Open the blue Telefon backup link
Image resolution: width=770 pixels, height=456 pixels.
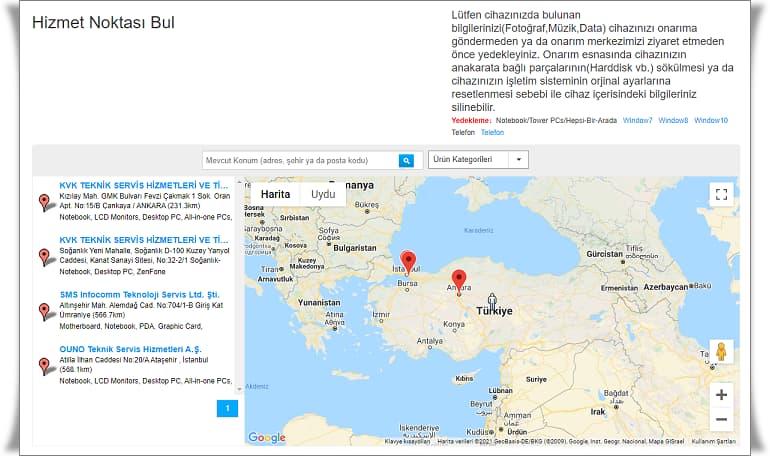pos(492,133)
